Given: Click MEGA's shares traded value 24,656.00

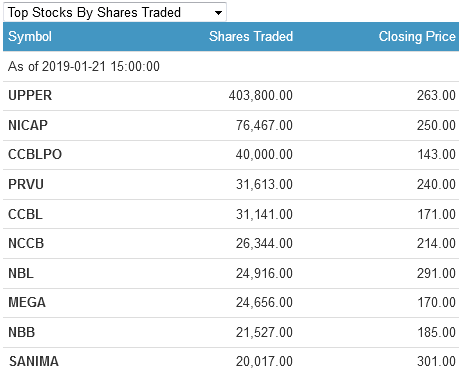Looking at the screenshot, I should (x=264, y=302).
